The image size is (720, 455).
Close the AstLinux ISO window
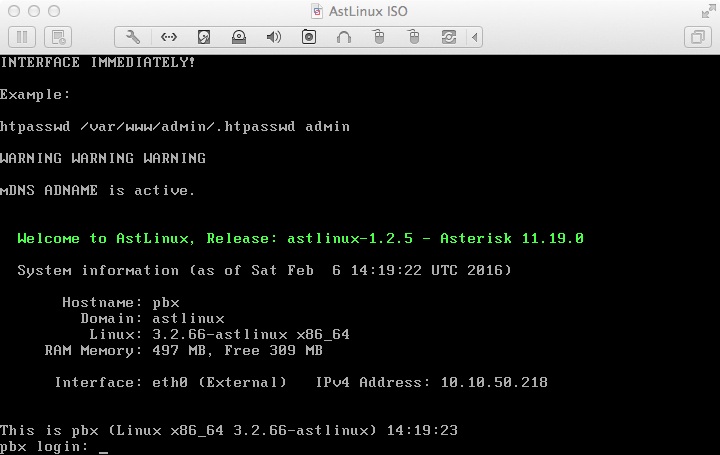click(14, 11)
